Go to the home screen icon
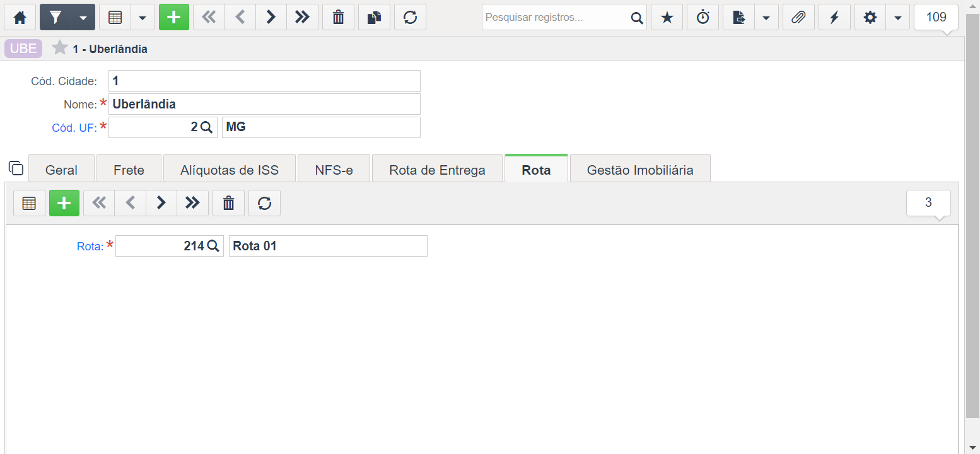This screenshot has height=454, width=980. [x=20, y=17]
